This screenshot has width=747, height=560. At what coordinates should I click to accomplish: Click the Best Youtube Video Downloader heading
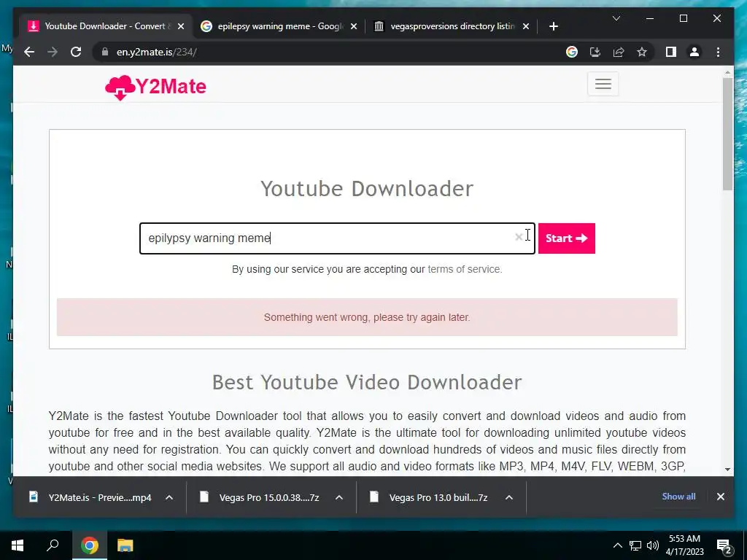[367, 382]
